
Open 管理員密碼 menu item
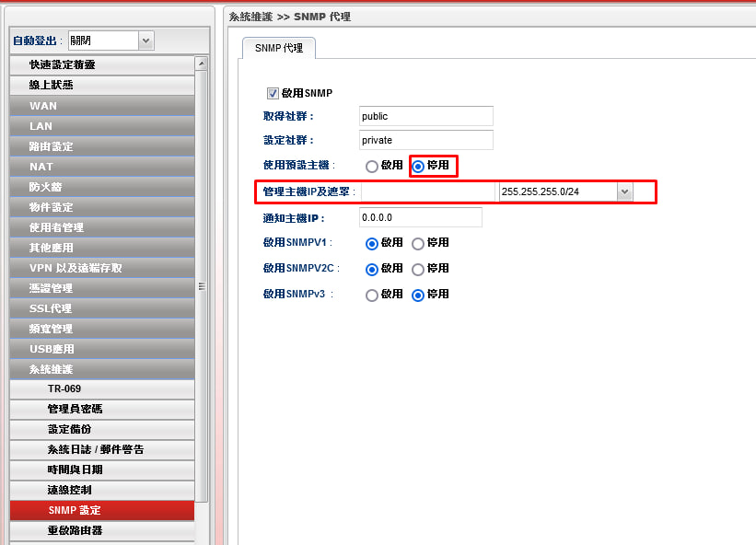click(102, 409)
